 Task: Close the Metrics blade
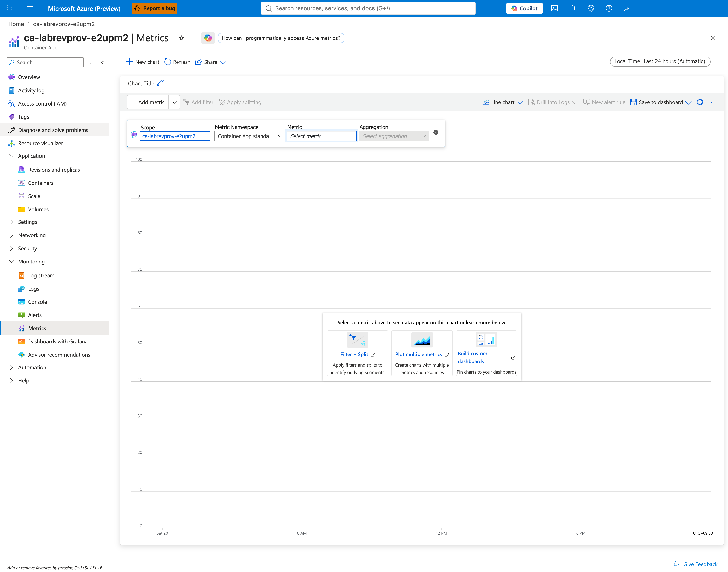[x=713, y=38]
